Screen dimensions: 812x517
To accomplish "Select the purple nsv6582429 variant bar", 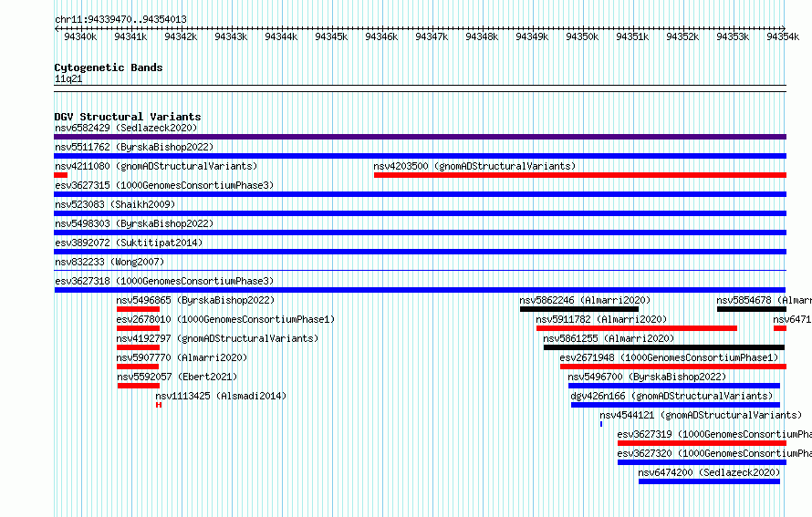I will 420,137.
